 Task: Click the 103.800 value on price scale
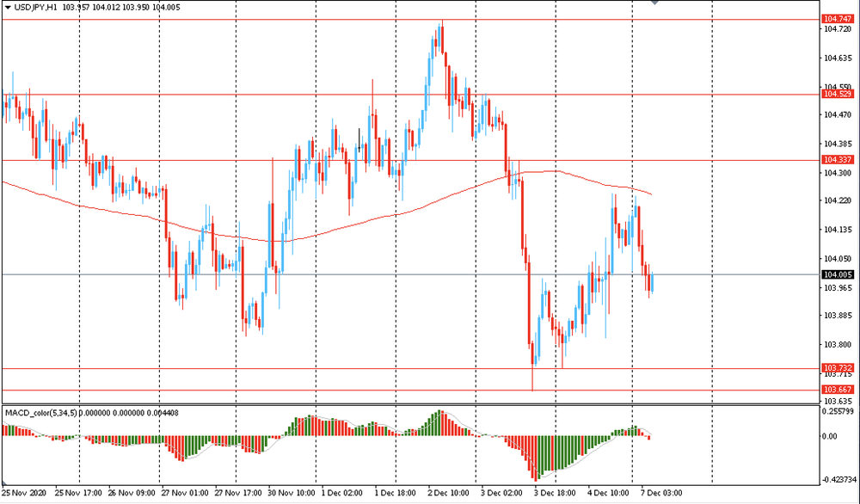(838, 345)
